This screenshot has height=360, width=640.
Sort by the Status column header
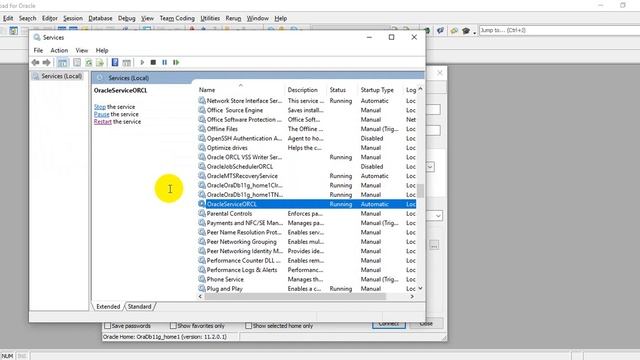tap(342, 90)
